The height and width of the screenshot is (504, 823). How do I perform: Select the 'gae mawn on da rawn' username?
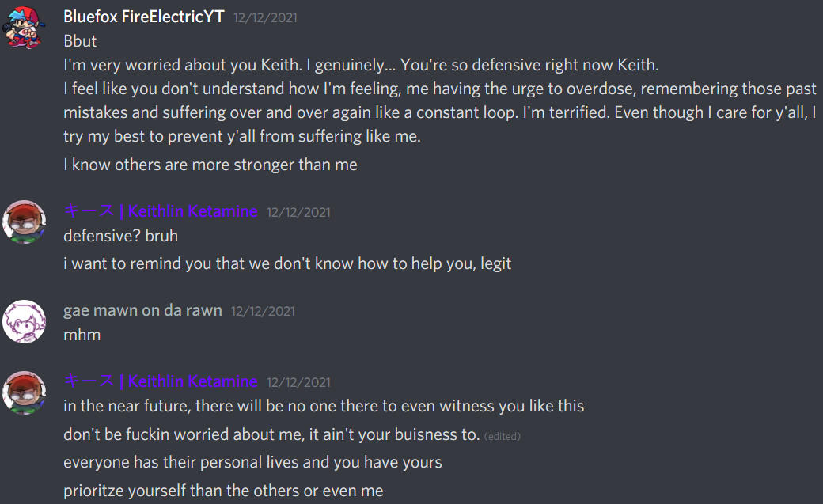click(142, 310)
